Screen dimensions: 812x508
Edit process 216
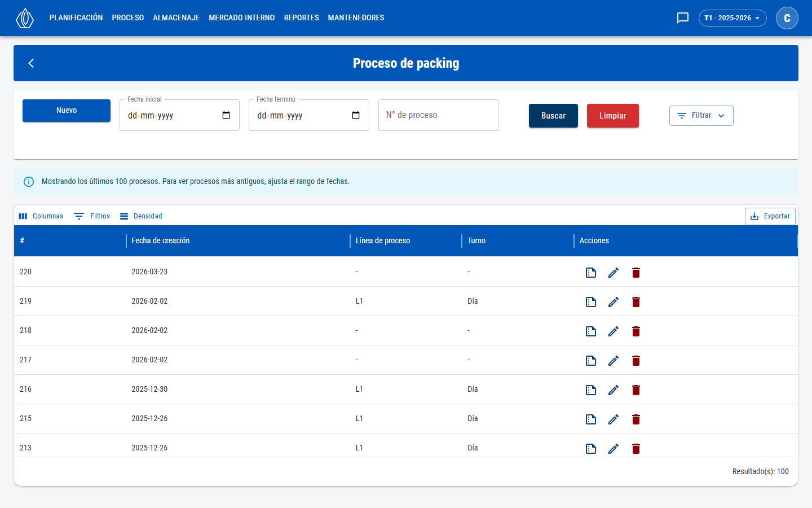[x=614, y=390]
